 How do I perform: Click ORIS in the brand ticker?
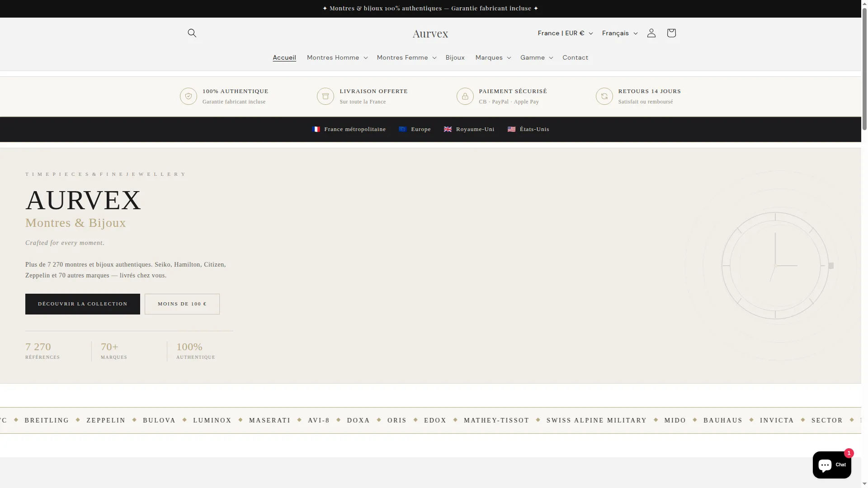point(397,420)
